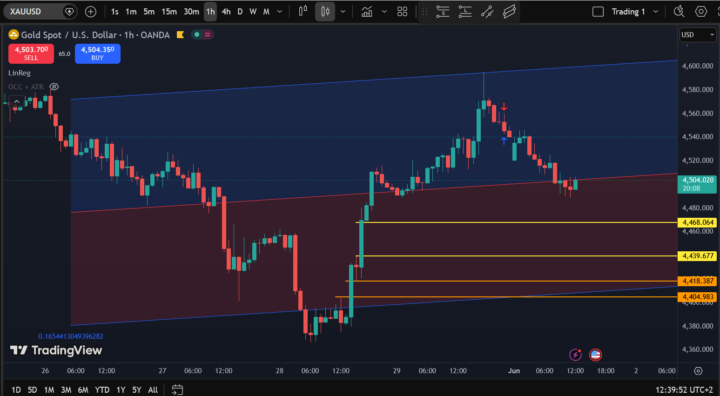
Task: Select the OCC + ATR indicator label
Action: [x=26, y=87]
